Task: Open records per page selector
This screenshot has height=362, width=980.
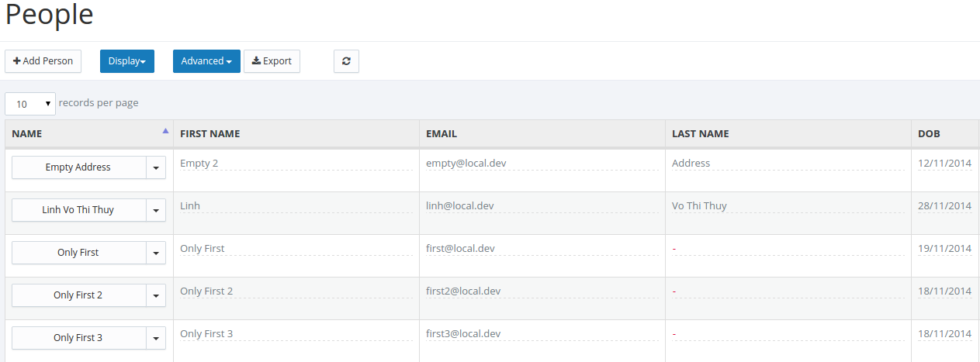Action: [x=30, y=104]
